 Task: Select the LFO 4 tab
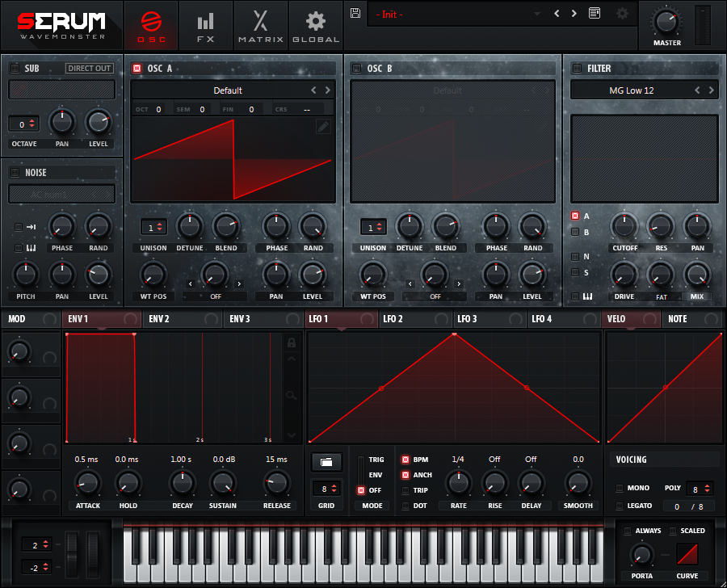pyautogui.click(x=564, y=319)
